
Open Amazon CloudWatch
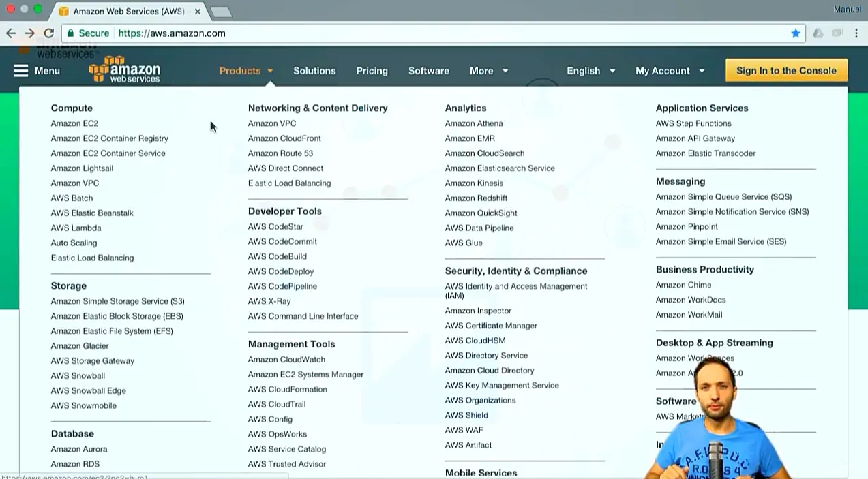(x=286, y=360)
